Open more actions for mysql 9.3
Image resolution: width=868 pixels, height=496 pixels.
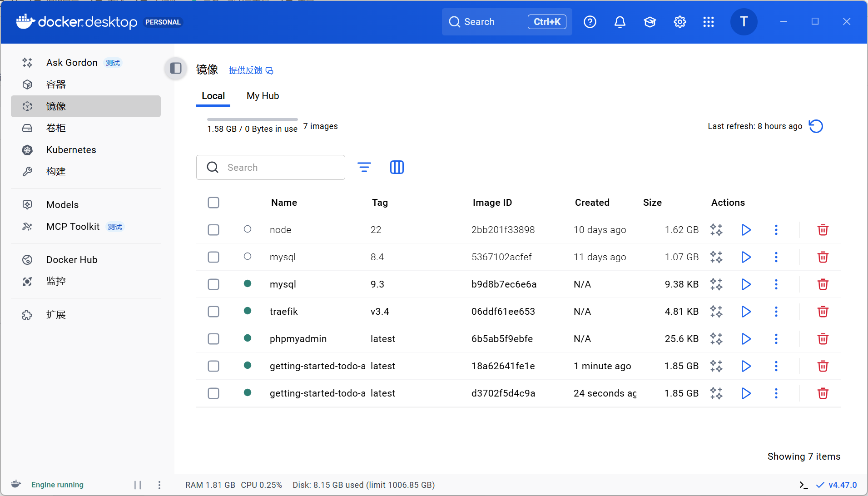pyautogui.click(x=776, y=284)
